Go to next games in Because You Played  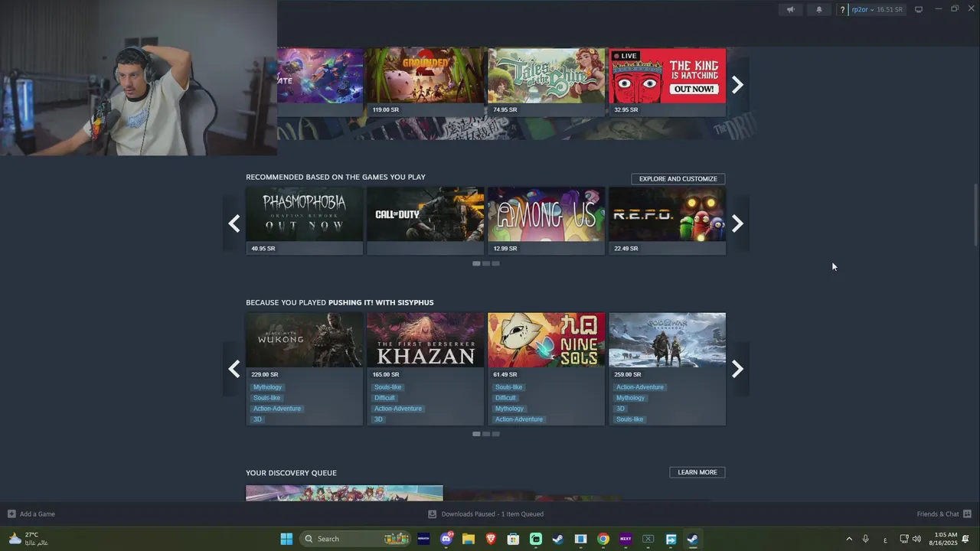pyautogui.click(x=737, y=369)
